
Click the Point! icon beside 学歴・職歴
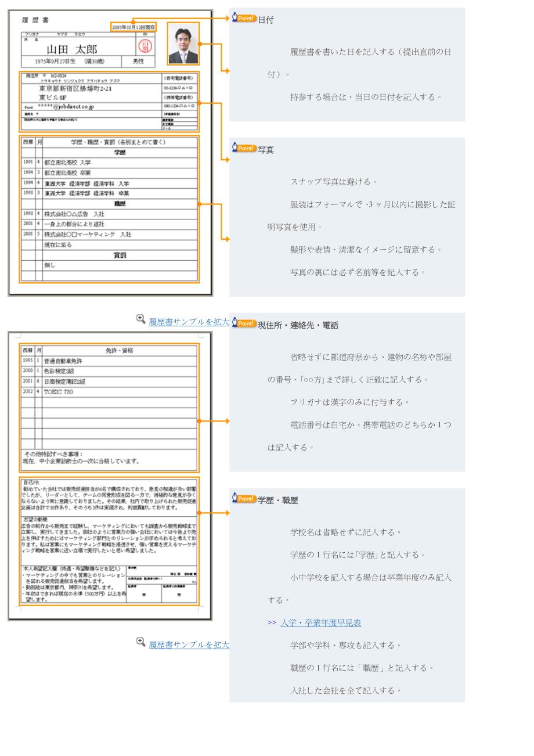pyautogui.click(x=244, y=499)
